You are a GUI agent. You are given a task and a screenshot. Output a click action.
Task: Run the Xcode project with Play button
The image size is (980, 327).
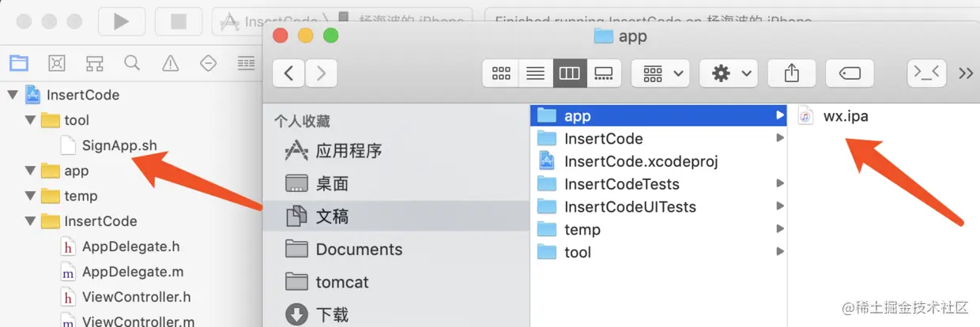coord(121,21)
